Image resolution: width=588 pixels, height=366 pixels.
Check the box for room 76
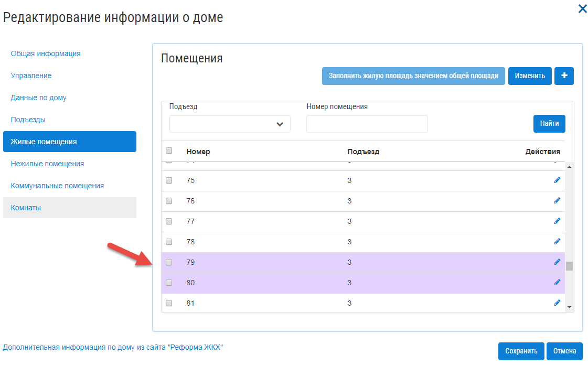coord(169,201)
